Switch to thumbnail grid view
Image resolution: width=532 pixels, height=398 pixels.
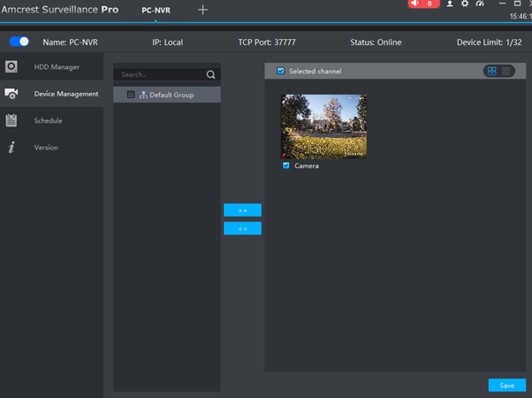point(491,71)
